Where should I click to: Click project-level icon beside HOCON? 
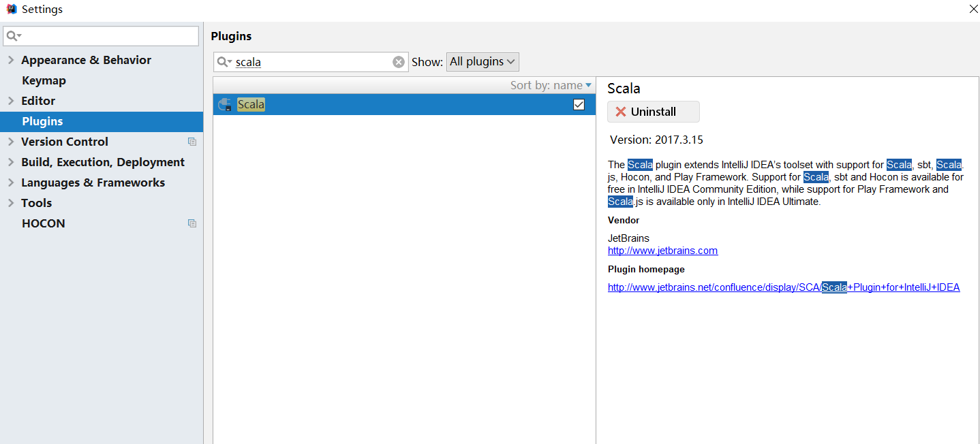[x=192, y=223]
